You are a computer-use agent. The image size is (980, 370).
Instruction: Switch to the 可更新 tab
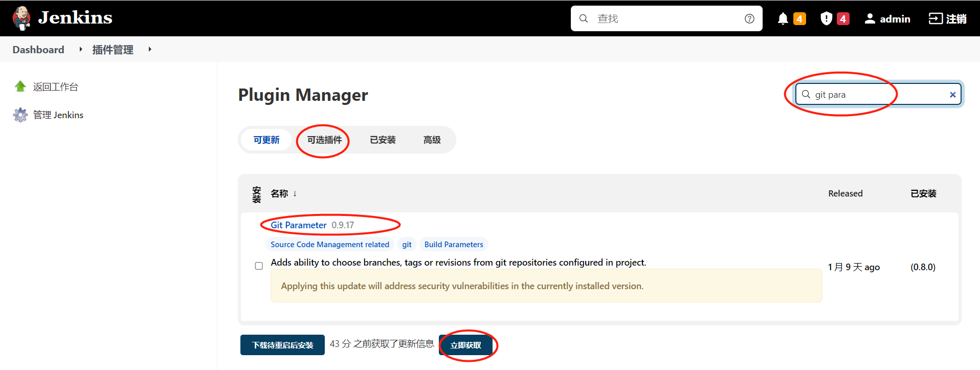pos(266,140)
